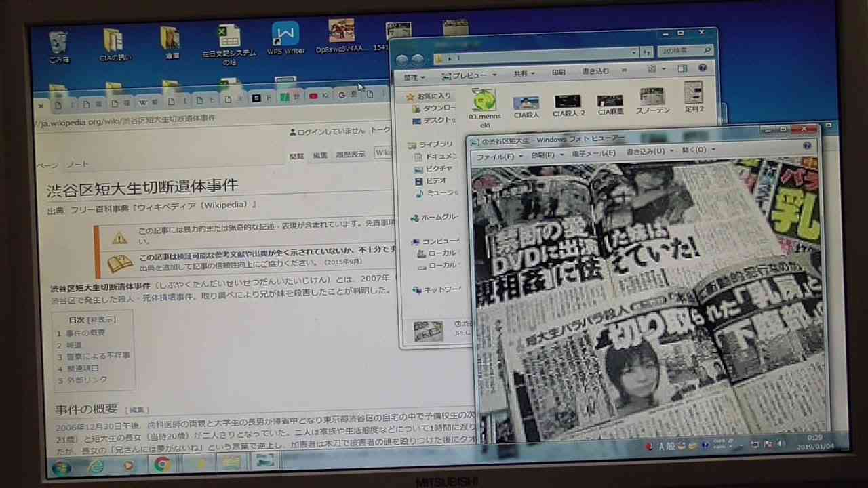Click the 閲覧 tab on Wikipedia page

296,156
